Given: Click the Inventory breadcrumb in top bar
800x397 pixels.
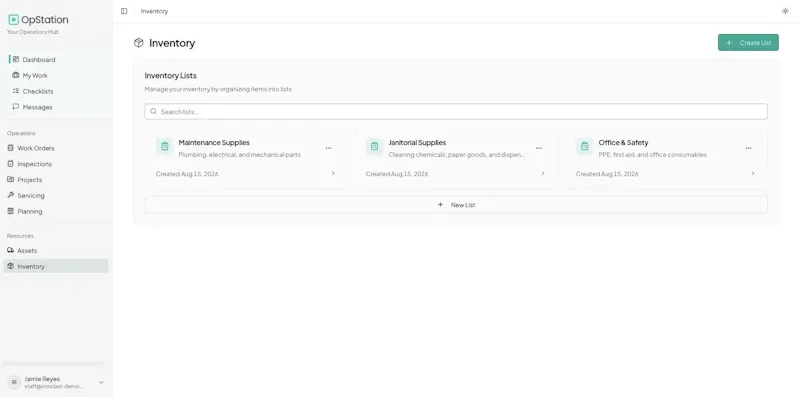Looking at the screenshot, I should (x=154, y=11).
